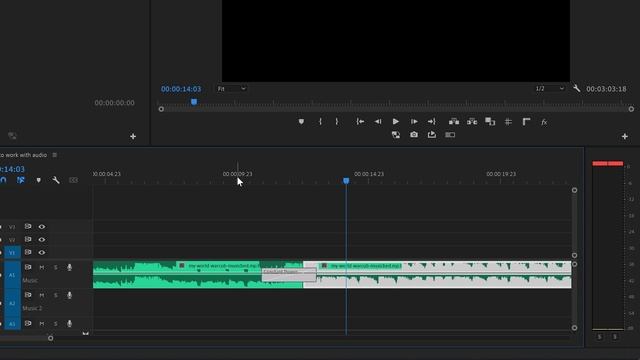Toggle the rulers corner icon
The width and height of the screenshot is (640, 360).
(x=526, y=122)
